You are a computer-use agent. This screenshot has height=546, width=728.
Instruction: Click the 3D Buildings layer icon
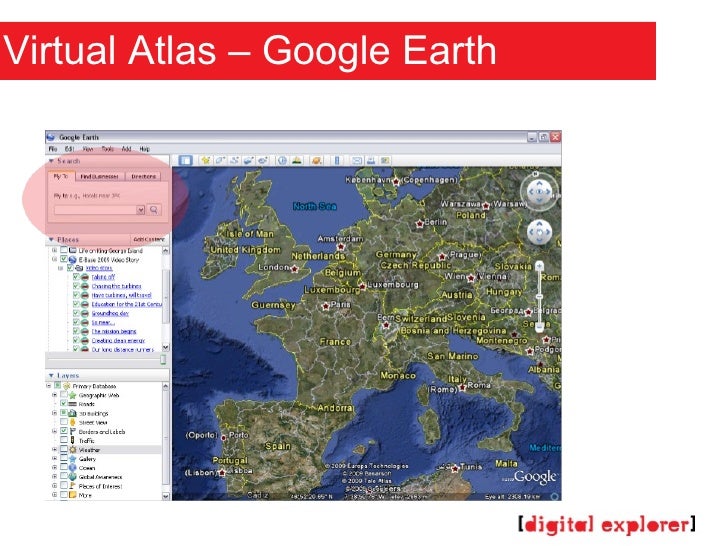point(72,413)
